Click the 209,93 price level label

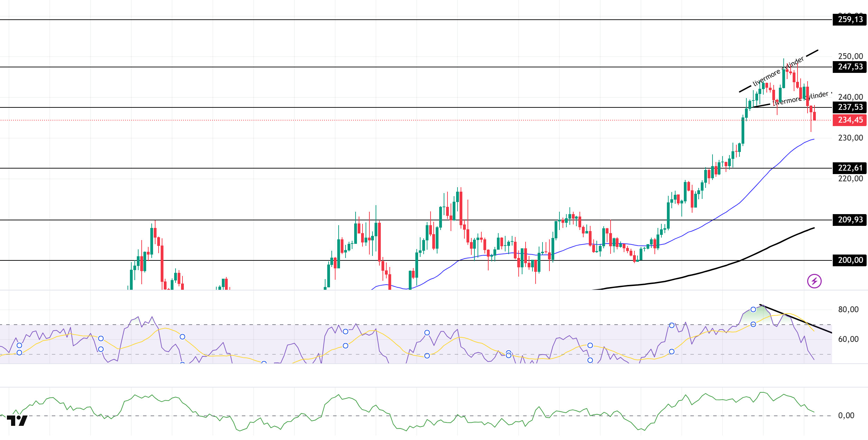pos(850,220)
